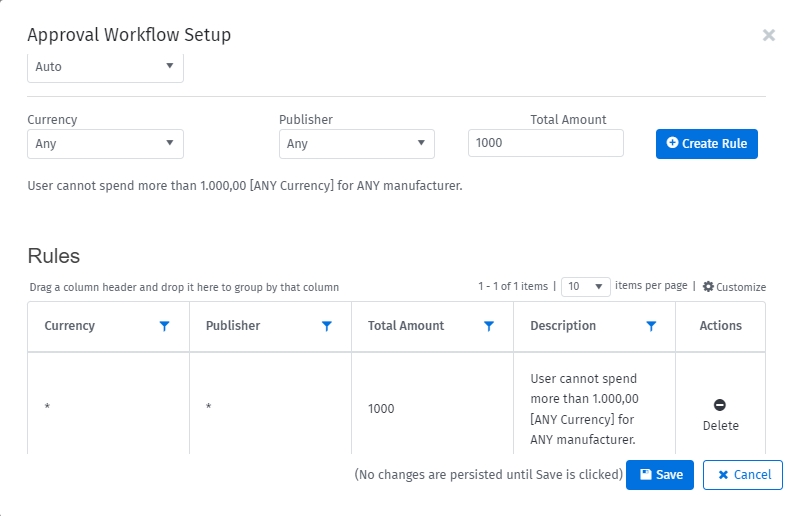Click the Total Amount column filter icon
This screenshot has width=793, height=516.
pos(489,326)
